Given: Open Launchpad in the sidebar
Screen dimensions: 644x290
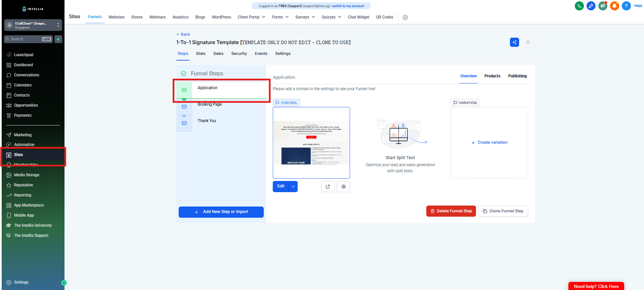Looking at the screenshot, I should point(24,55).
